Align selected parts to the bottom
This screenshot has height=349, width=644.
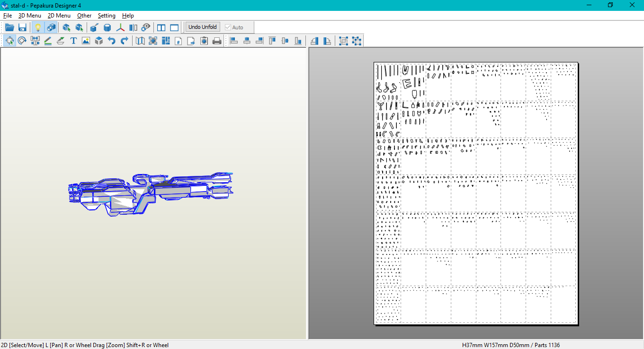point(298,41)
